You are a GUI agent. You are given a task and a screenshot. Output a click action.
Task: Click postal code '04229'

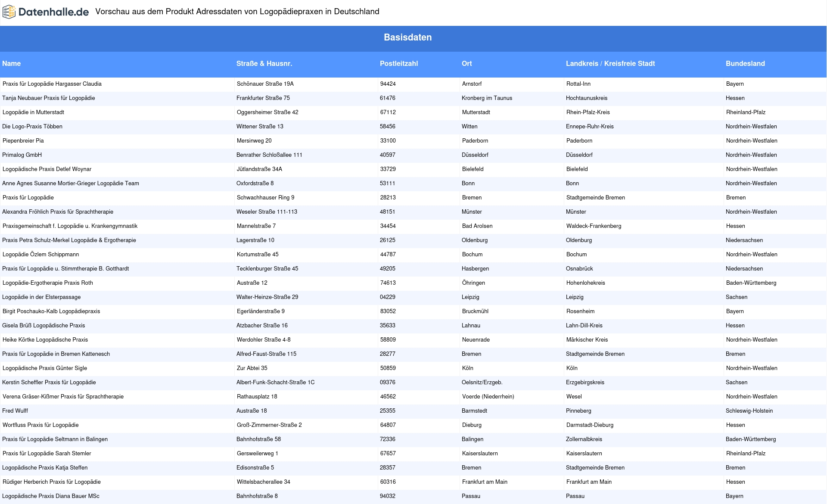[388, 297]
